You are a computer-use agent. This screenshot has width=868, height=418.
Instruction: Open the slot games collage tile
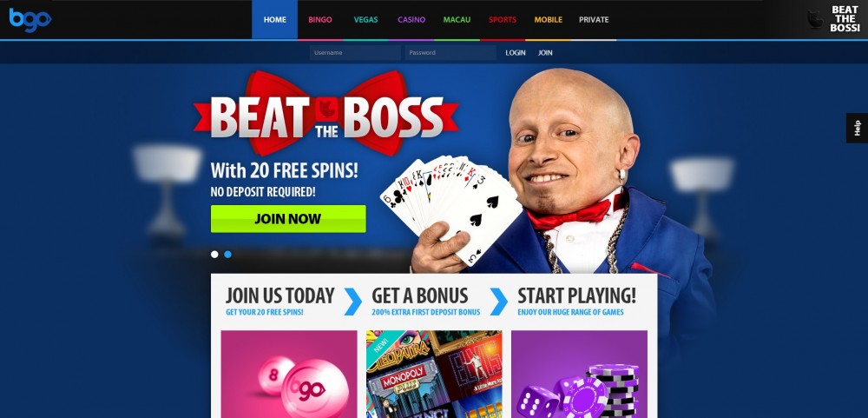(434, 375)
